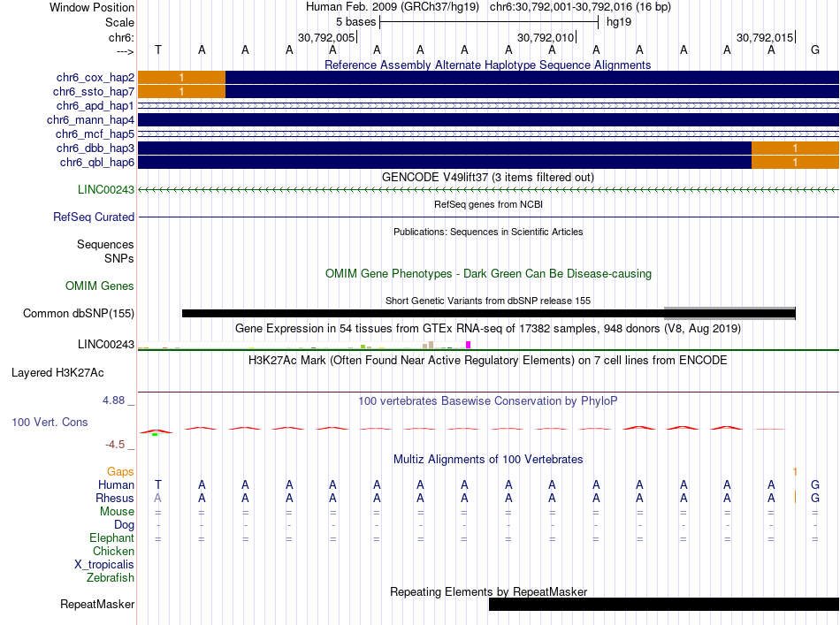The image size is (840, 625).
Task: Click the orange block in chr6_cox_hap2 row
Action: [181, 78]
